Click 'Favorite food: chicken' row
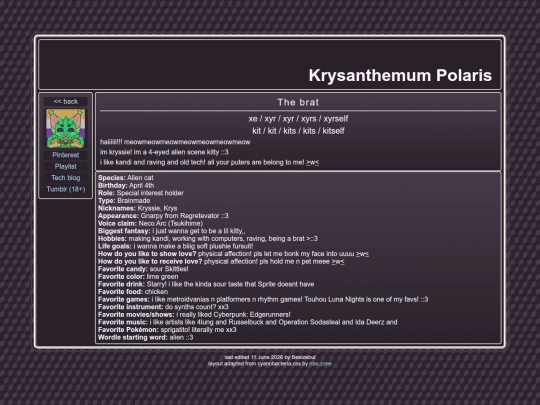Screen dimensions: 540x405 (133, 291)
